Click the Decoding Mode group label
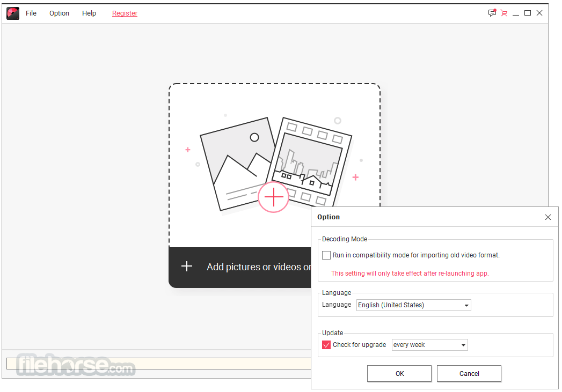This screenshot has width=562, height=392. (345, 239)
